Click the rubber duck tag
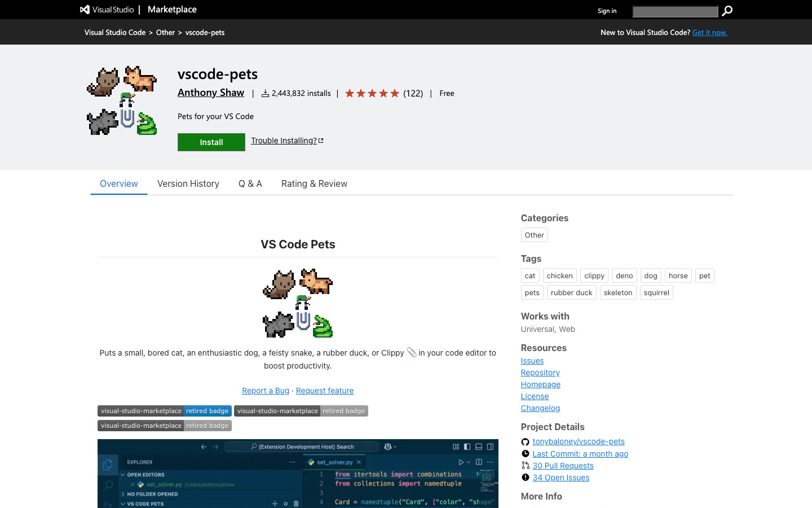 (572, 292)
